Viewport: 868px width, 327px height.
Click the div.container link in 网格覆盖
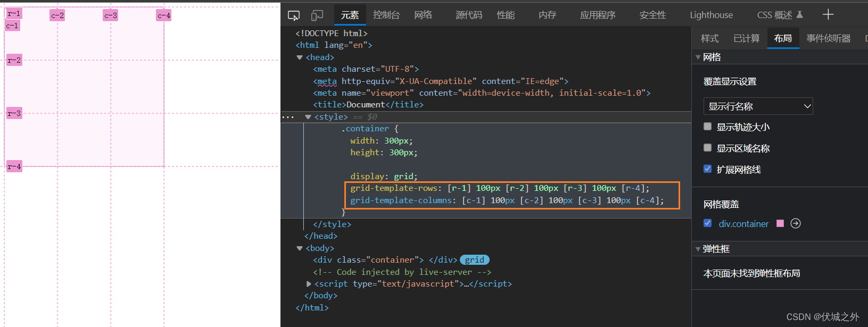coord(743,224)
